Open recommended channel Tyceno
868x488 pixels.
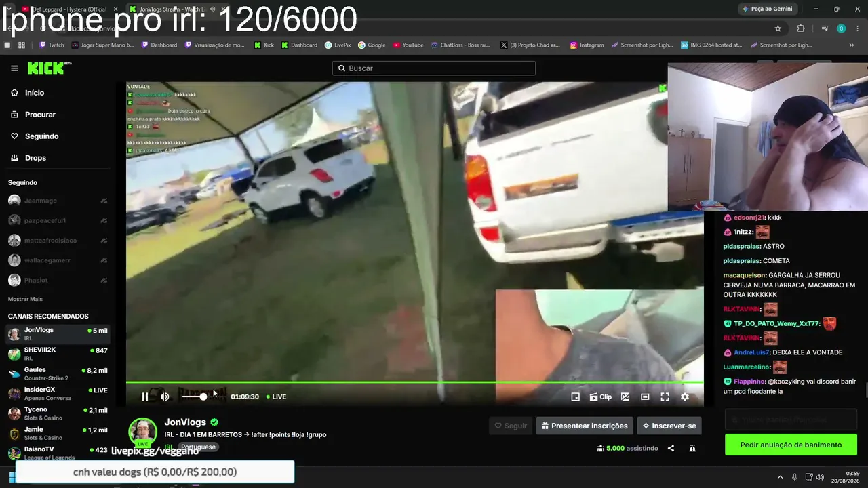(58, 413)
